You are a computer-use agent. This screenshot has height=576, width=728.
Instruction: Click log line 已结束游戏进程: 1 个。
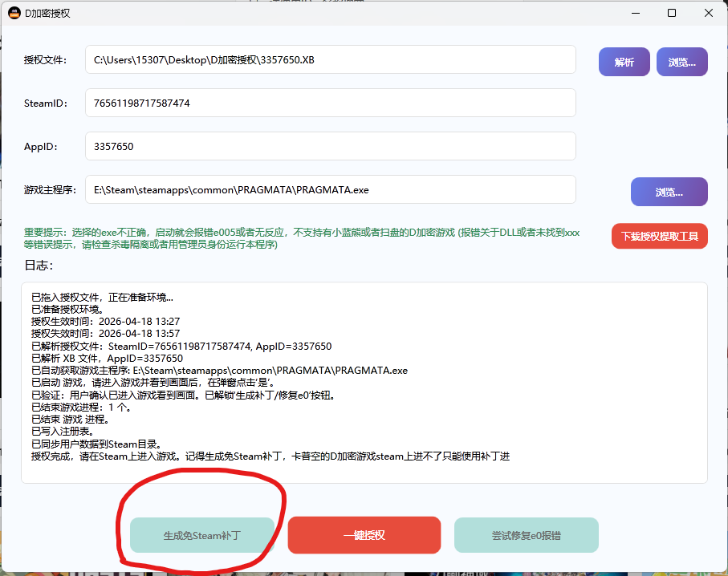coord(81,407)
